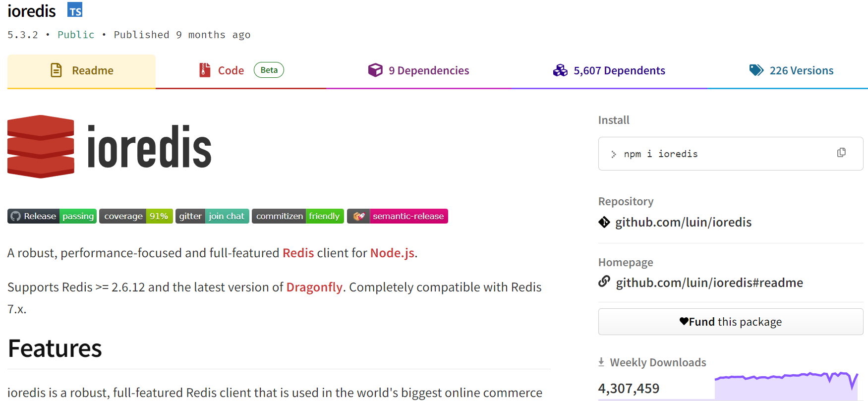Click the git repository diamond icon
This screenshot has height=401, width=868.
tap(604, 222)
